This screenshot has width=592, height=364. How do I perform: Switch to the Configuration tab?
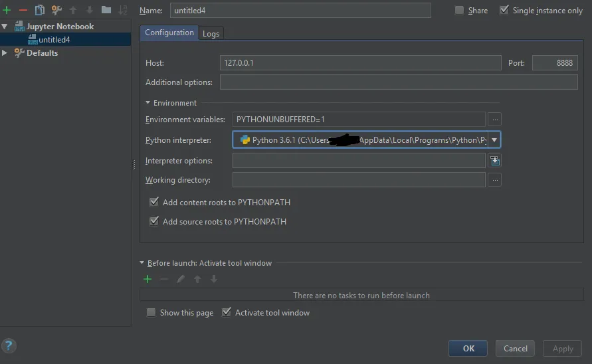click(169, 33)
